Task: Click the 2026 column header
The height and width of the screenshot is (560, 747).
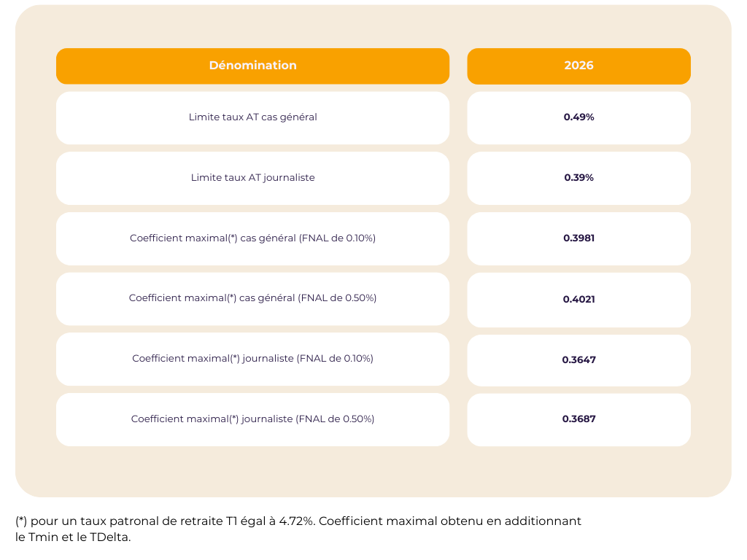Action: click(578, 66)
